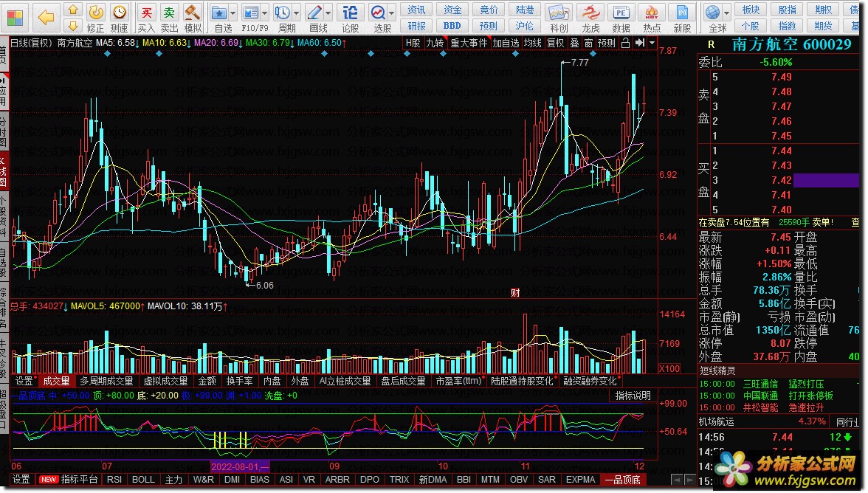Open the 测速 speed test clock icon
Screen dimensions: 868x493
tap(119, 12)
